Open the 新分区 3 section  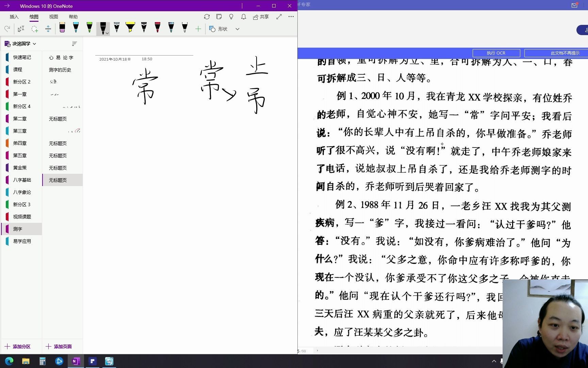(x=22, y=204)
